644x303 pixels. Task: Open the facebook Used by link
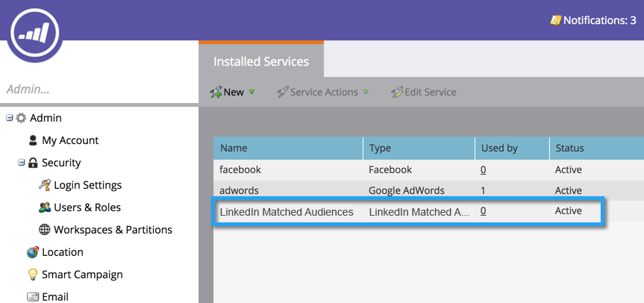point(484,169)
